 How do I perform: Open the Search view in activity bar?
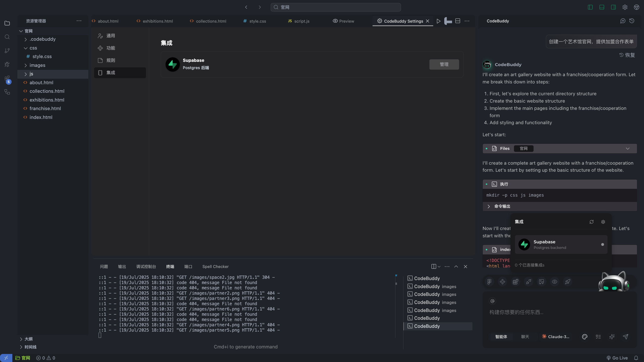point(7,37)
